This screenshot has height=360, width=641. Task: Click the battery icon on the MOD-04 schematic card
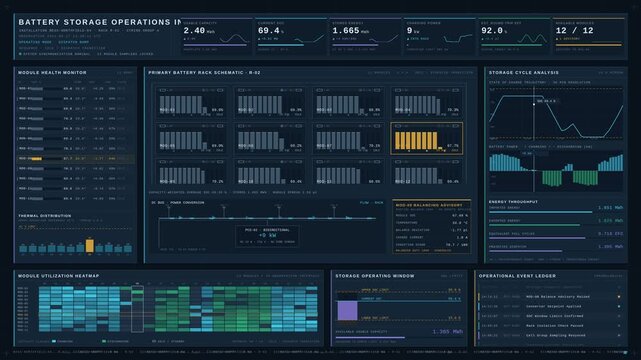(398, 90)
